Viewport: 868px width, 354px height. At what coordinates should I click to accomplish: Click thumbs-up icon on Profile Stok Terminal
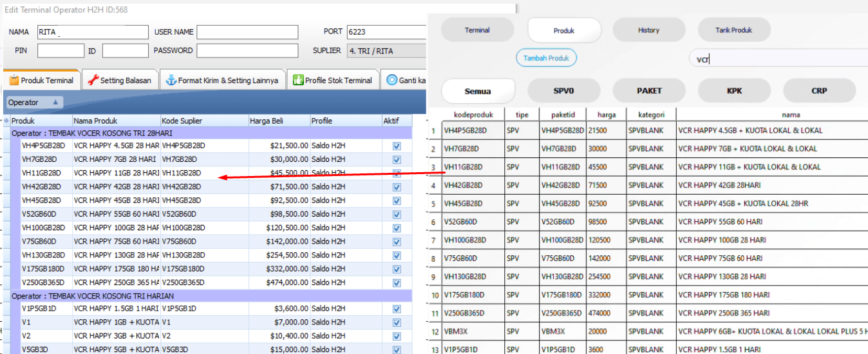(298, 81)
